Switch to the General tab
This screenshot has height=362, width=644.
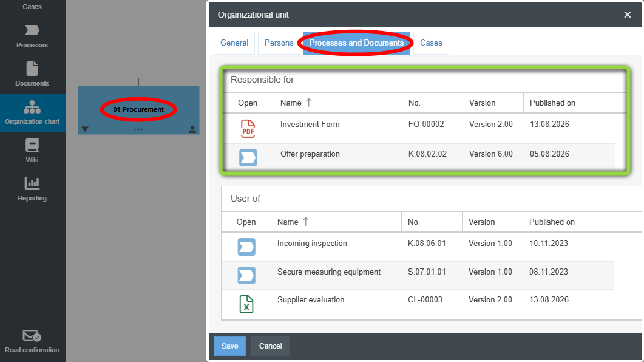[234, 43]
